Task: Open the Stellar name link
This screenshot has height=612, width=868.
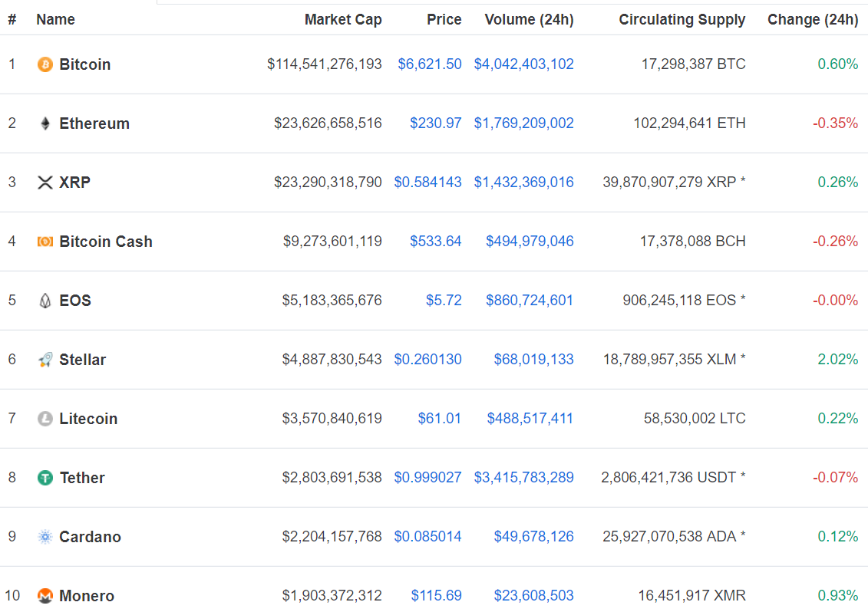Action: [x=82, y=360]
